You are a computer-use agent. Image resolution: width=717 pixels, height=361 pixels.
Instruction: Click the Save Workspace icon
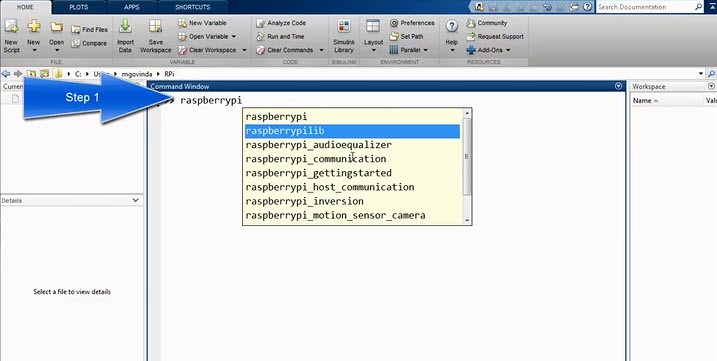(x=155, y=26)
